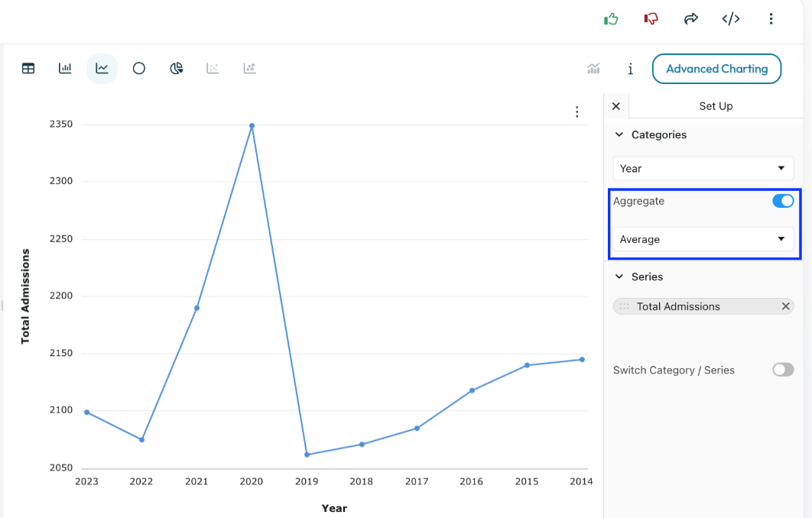
Task: Switch to the table view icon
Action: point(28,69)
